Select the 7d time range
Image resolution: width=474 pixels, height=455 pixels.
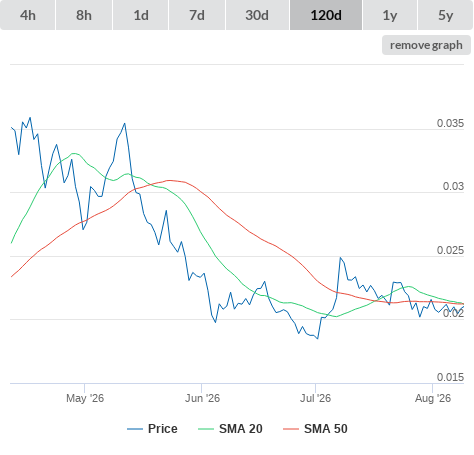coord(197,15)
